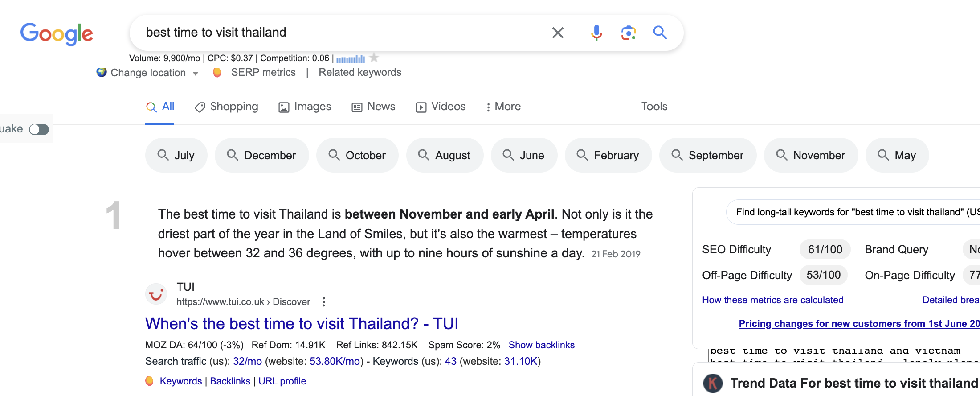Image resolution: width=980 pixels, height=396 pixels.
Task: Click the search volume trend bar chart
Action: (x=351, y=58)
